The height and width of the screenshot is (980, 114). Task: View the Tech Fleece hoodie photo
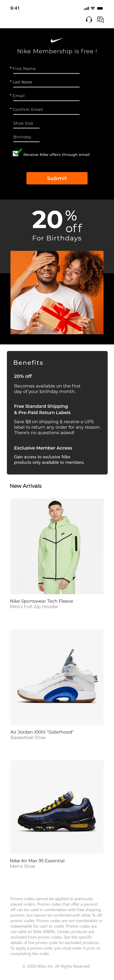(57, 546)
